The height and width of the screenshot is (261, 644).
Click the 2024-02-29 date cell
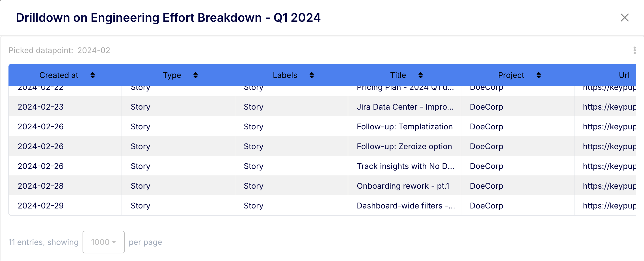tap(41, 206)
